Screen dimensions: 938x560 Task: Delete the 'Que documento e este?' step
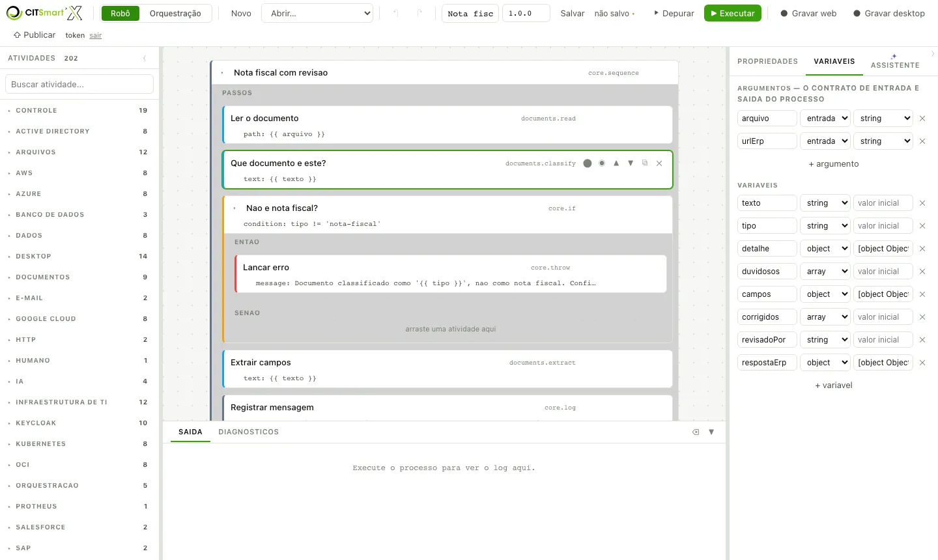point(659,163)
